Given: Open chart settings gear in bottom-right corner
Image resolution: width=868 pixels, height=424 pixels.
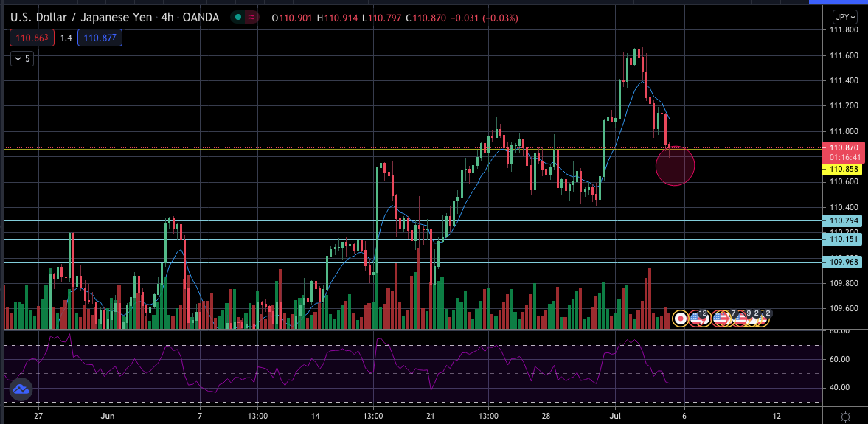Looking at the screenshot, I should point(845,417).
